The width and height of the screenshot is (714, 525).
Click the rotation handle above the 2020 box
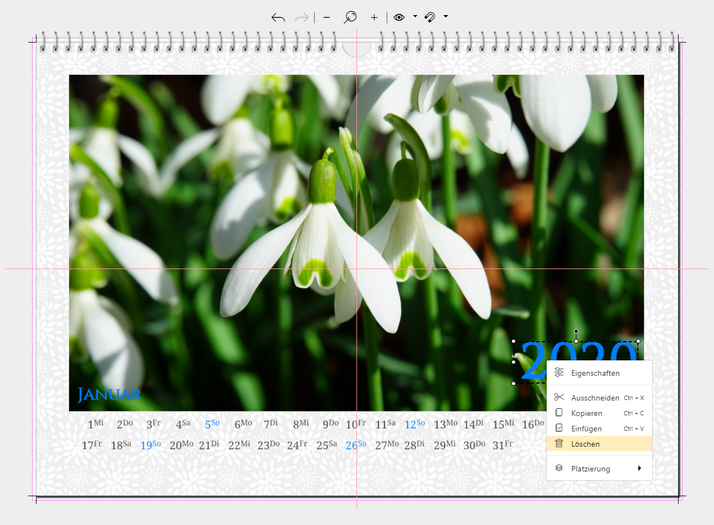click(x=576, y=331)
